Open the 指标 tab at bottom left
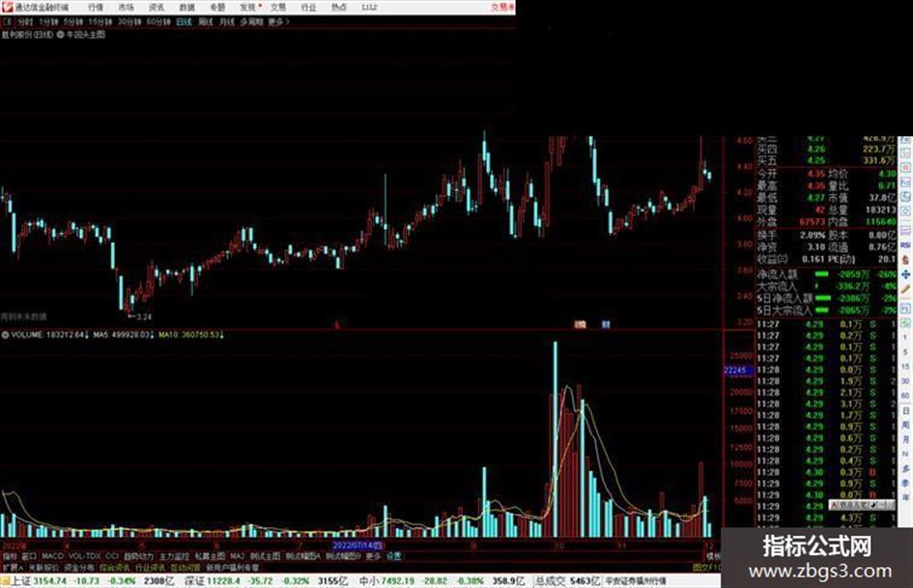913x588 pixels. pyautogui.click(x=10, y=556)
